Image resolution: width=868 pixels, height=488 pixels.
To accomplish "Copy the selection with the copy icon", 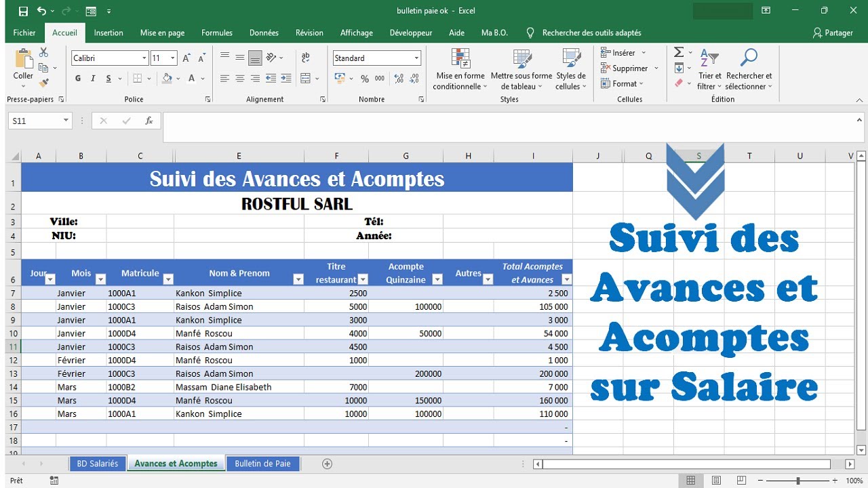I will pos(44,68).
